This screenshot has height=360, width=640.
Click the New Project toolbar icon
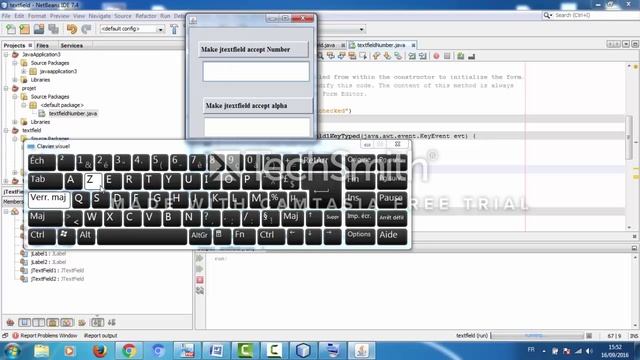coord(24,29)
